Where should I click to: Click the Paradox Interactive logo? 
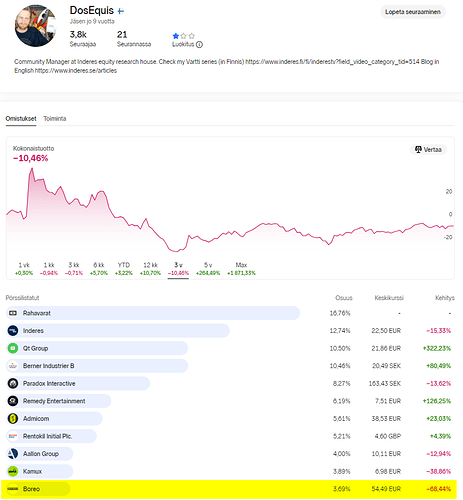coord(13,383)
